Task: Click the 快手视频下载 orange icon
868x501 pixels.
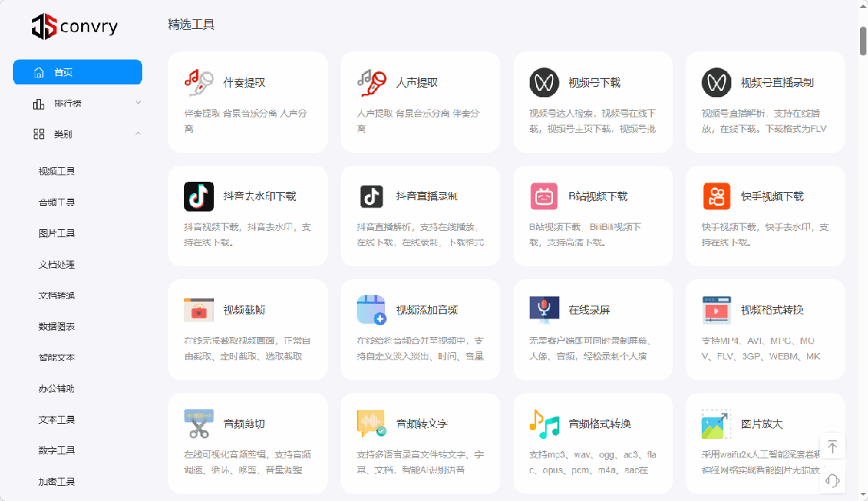Action: [716, 195]
